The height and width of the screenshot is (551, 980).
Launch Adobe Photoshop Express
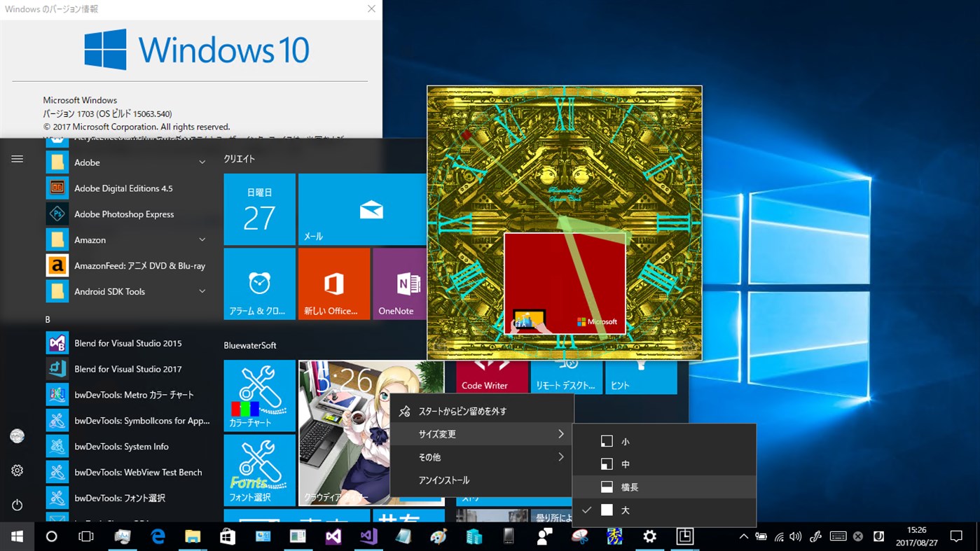pyautogui.click(x=127, y=214)
